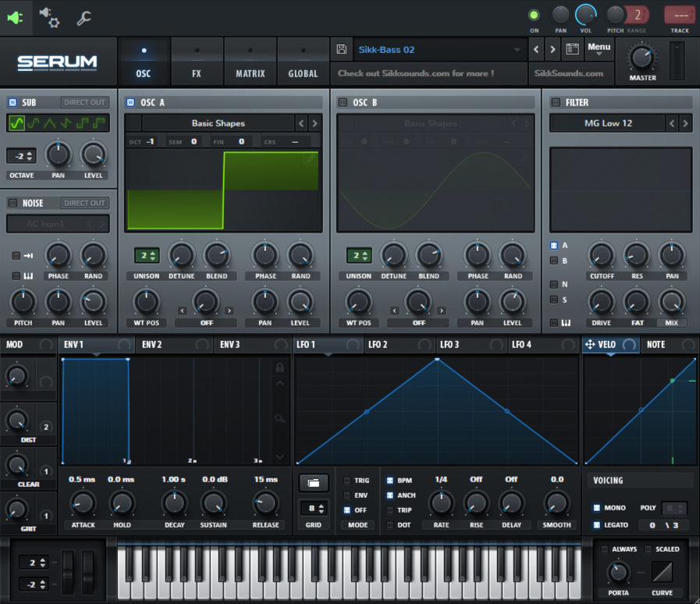
Task: Click the filter MIX label button
Action: click(671, 323)
